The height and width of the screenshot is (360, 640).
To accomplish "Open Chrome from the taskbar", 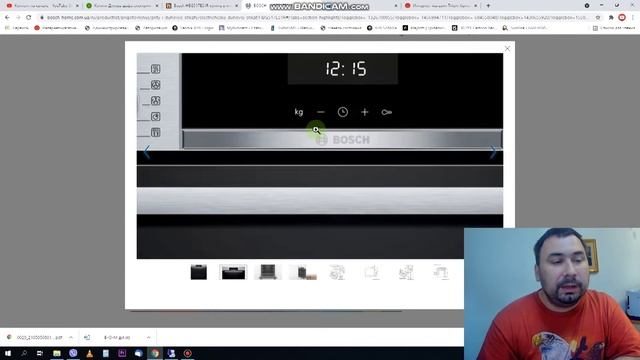I will [x=155, y=353].
